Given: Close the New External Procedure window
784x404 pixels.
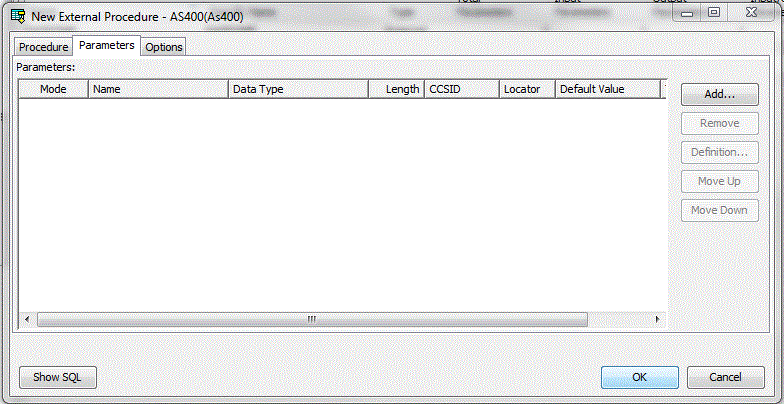Looking at the screenshot, I should point(752,13).
